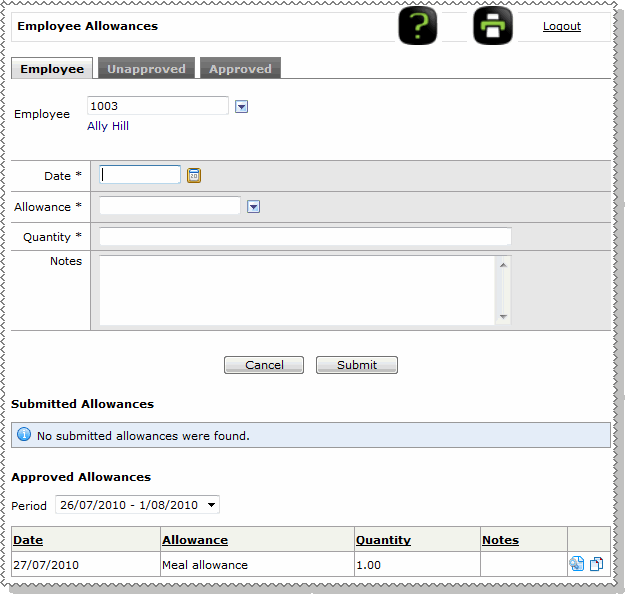View details of the Meal allowance row
This screenshot has width=634, height=603.
pyautogui.click(x=577, y=564)
